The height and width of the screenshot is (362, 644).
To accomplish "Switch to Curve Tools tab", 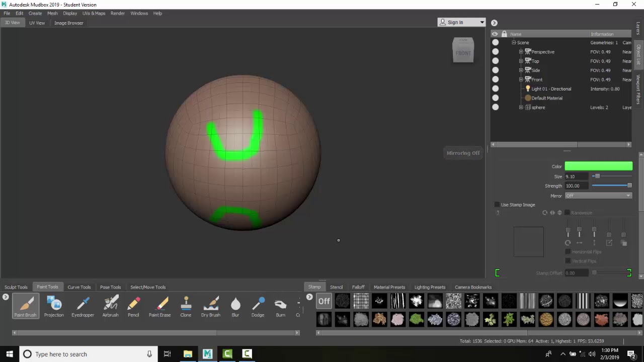I will tap(79, 287).
